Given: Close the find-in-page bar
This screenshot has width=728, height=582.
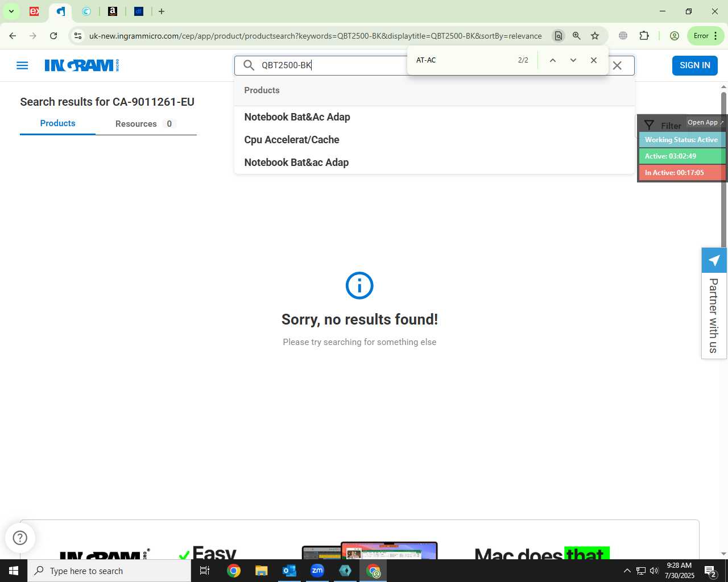Looking at the screenshot, I should 594,60.
